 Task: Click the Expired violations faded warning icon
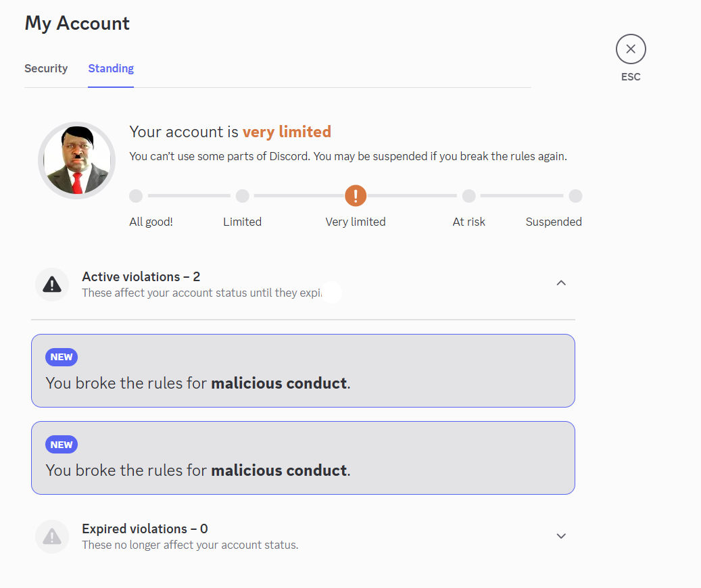(x=52, y=537)
